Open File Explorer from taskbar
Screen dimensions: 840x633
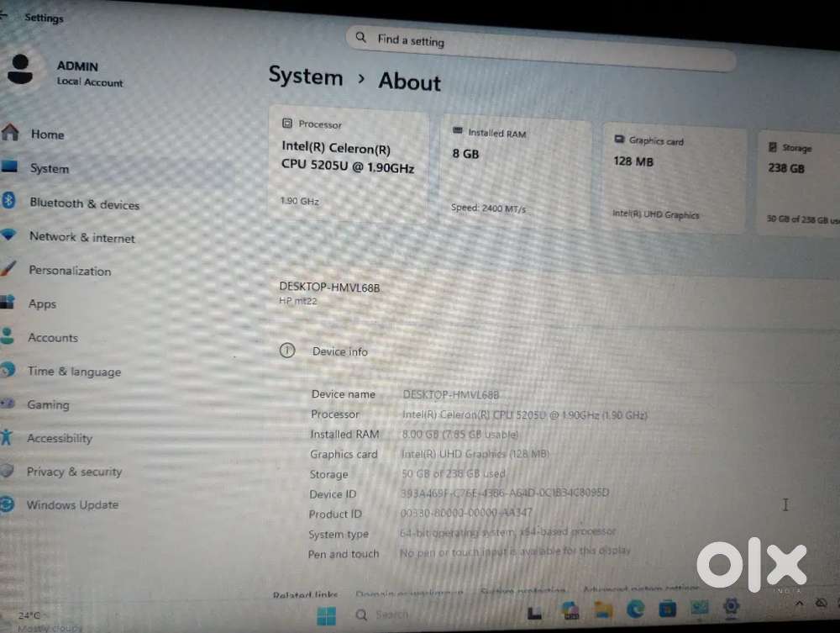[x=602, y=610]
